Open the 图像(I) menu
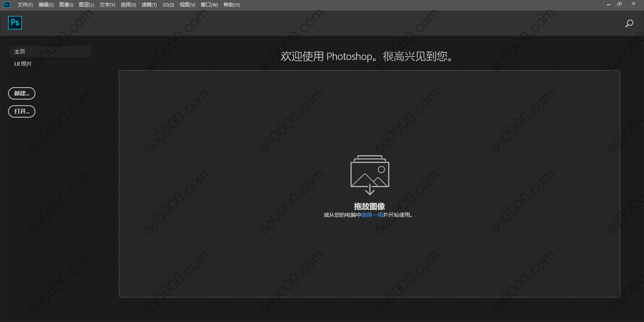644x322 pixels. [x=66, y=5]
